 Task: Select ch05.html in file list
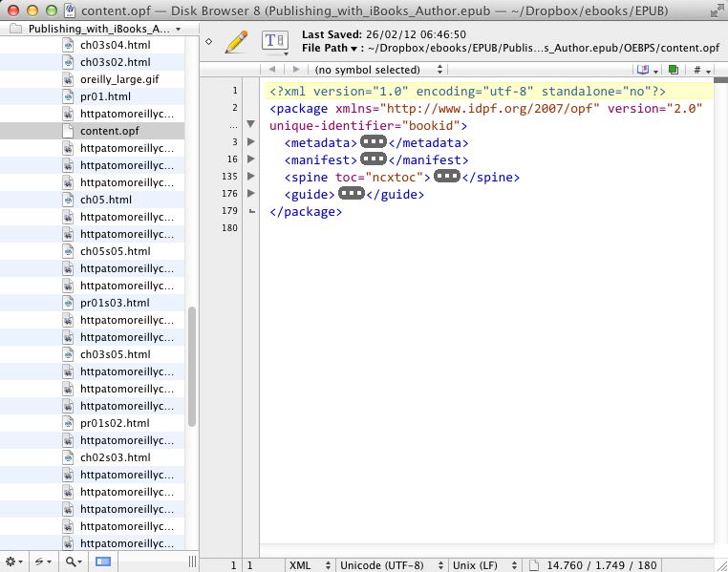[x=92, y=200]
